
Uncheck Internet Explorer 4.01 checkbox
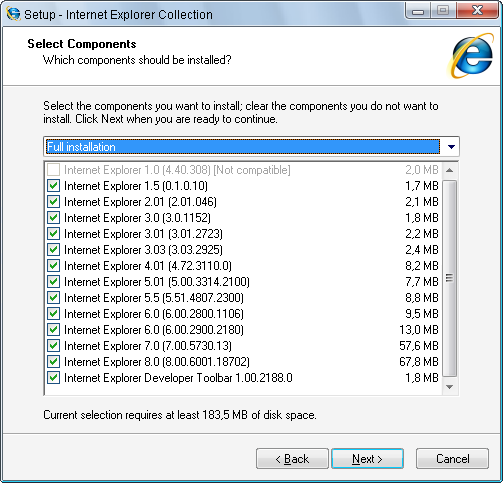[53, 266]
